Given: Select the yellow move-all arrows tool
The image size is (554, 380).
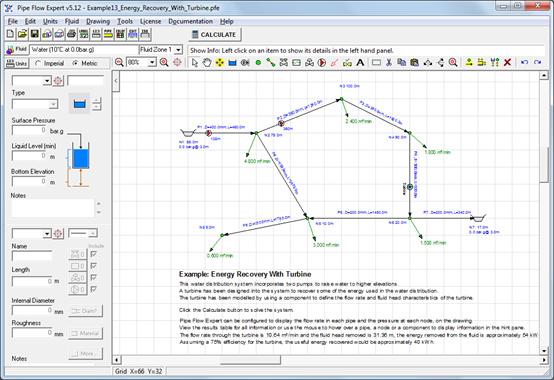Looking at the screenshot, I should 219,63.
